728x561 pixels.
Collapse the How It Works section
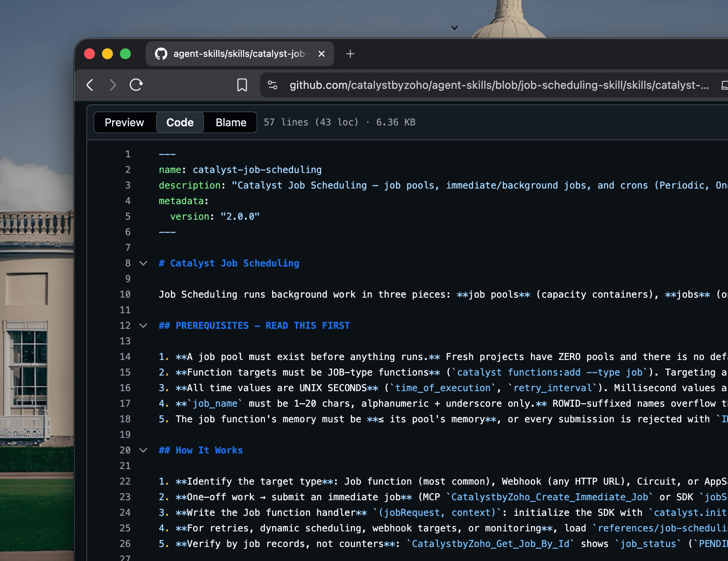[143, 450]
